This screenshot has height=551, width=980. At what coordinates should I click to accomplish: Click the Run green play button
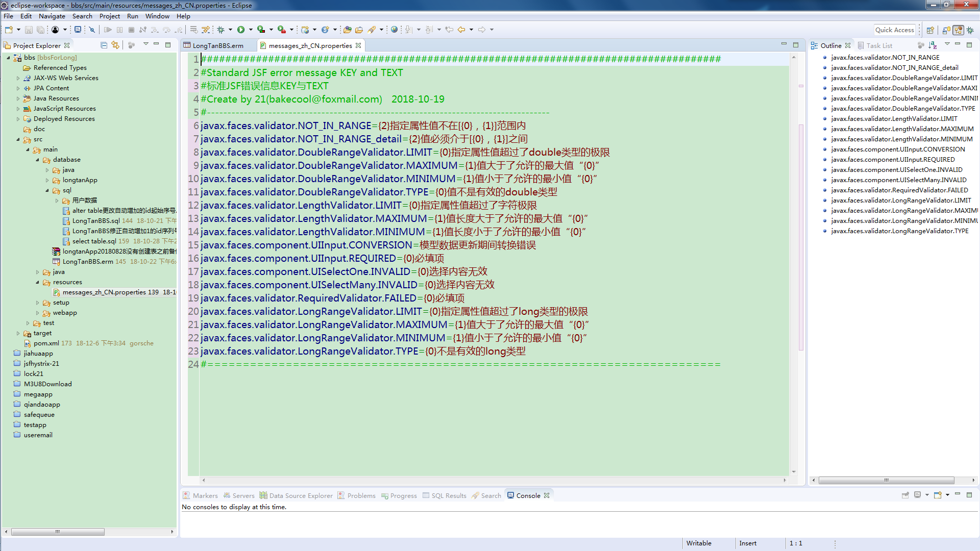coord(241,30)
